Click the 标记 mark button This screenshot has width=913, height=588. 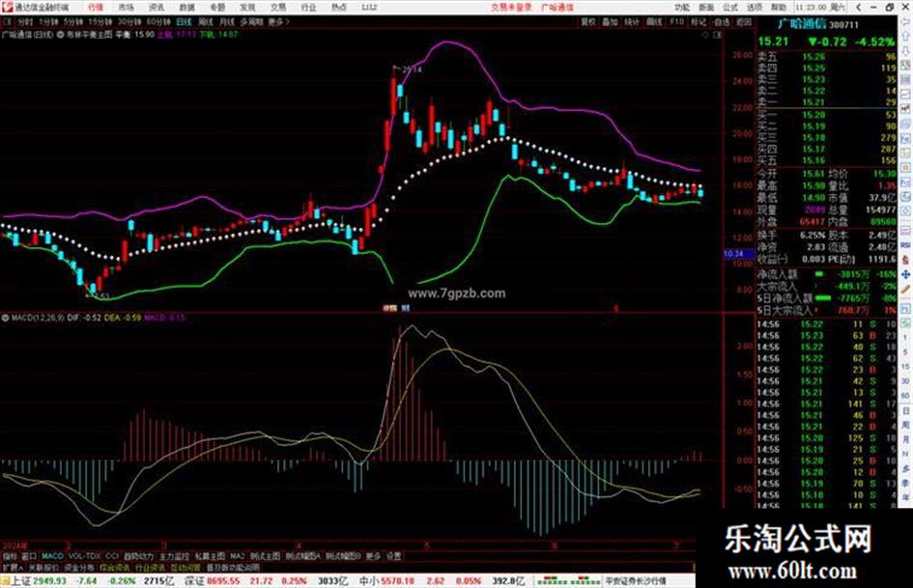tap(699, 21)
